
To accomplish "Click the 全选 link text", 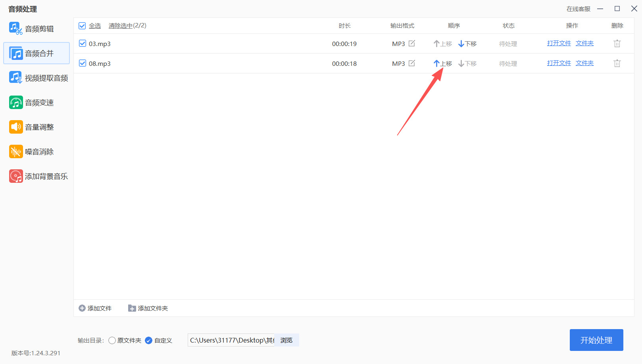I will [x=95, y=26].
